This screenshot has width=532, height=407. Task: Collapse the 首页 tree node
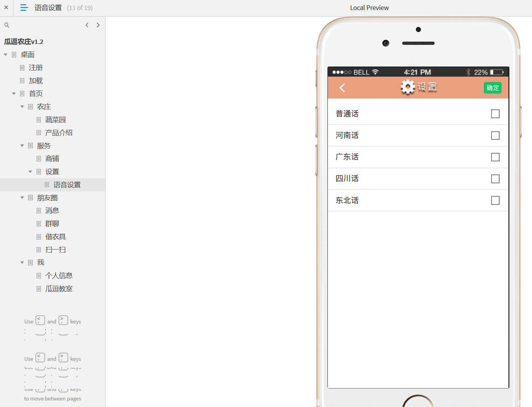click(x=14, y=94)
